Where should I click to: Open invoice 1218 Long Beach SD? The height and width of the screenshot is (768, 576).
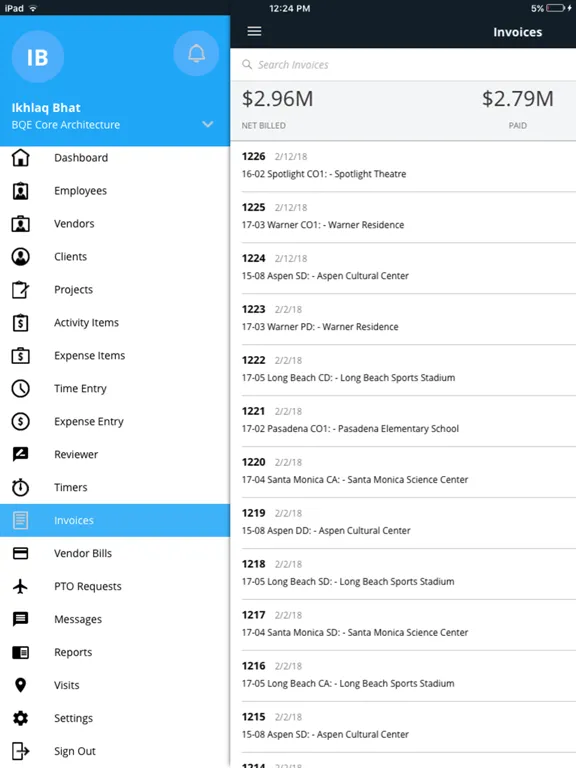403,574
